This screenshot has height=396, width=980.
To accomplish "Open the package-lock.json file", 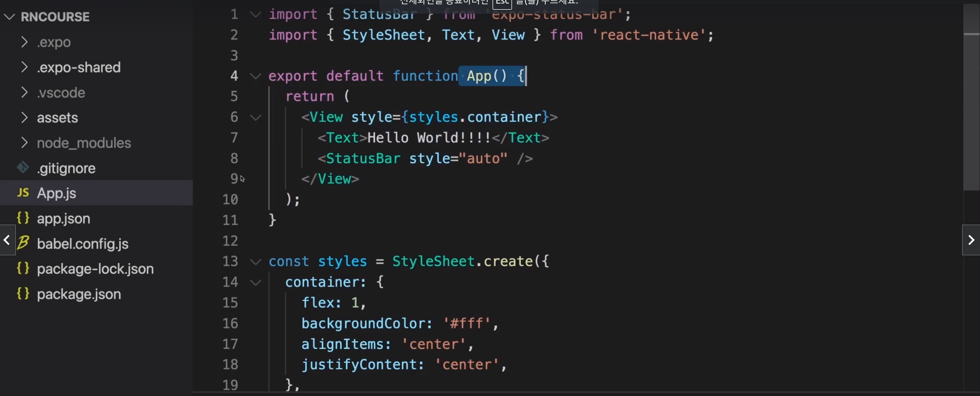I will 95,269.
